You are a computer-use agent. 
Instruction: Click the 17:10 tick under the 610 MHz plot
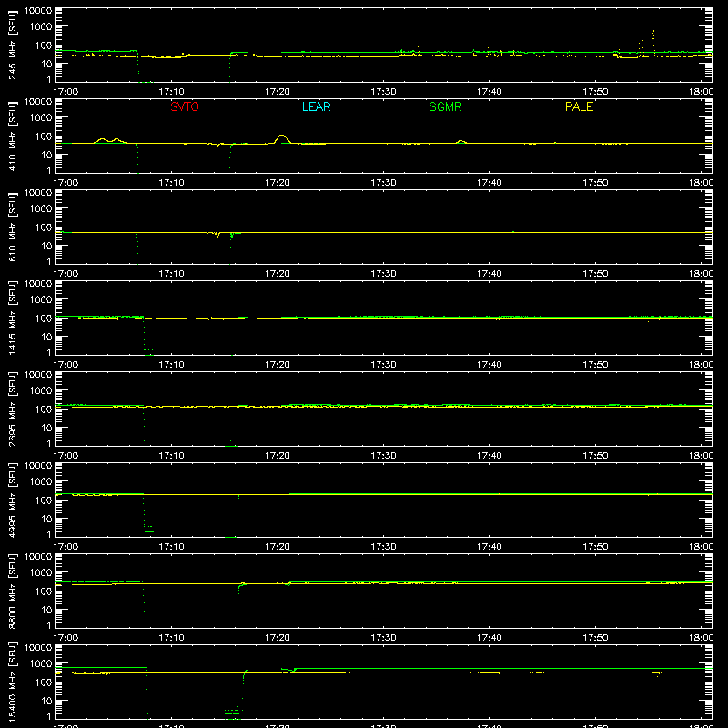click(171, 274)
